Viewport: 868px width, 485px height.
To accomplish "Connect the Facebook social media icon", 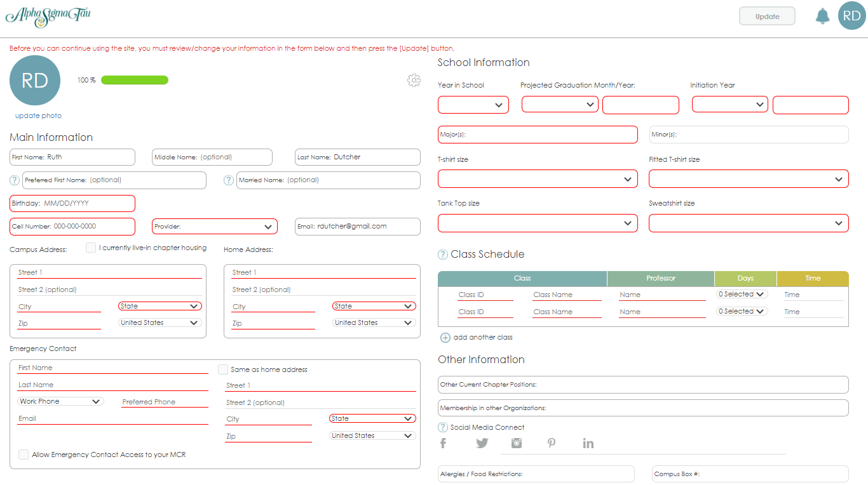I will point(444,443).
